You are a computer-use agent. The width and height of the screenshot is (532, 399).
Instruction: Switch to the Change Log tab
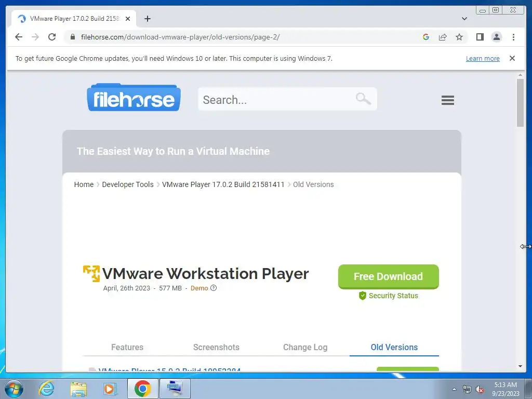(x=305, y=348)
